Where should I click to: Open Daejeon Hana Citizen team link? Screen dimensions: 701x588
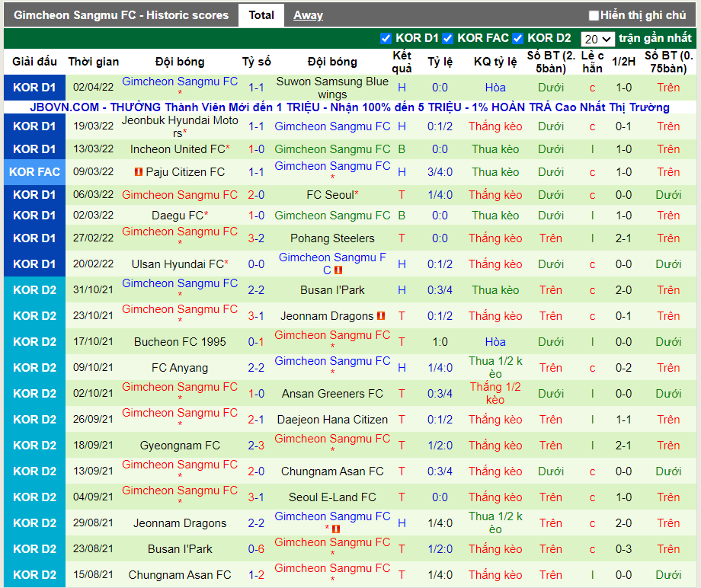point(332,420)
